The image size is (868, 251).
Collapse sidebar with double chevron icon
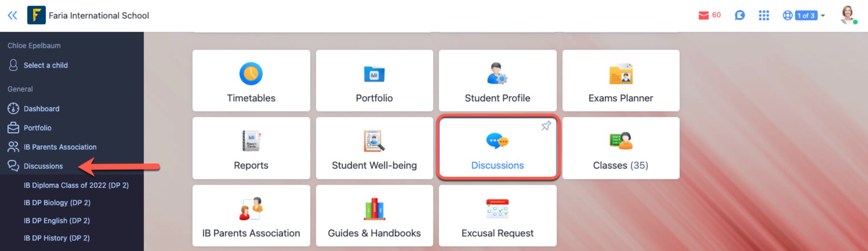[x=12, y=15]
